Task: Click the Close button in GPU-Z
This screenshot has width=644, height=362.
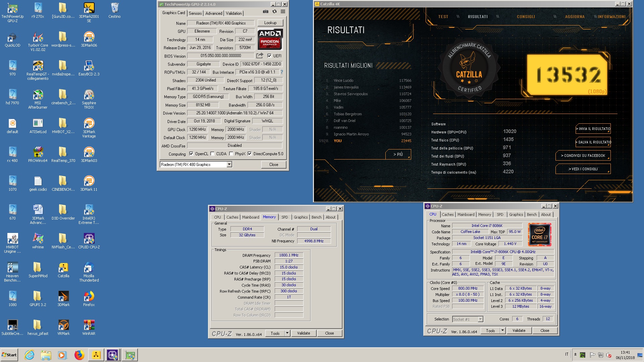Action: click(x=274, y=165)
